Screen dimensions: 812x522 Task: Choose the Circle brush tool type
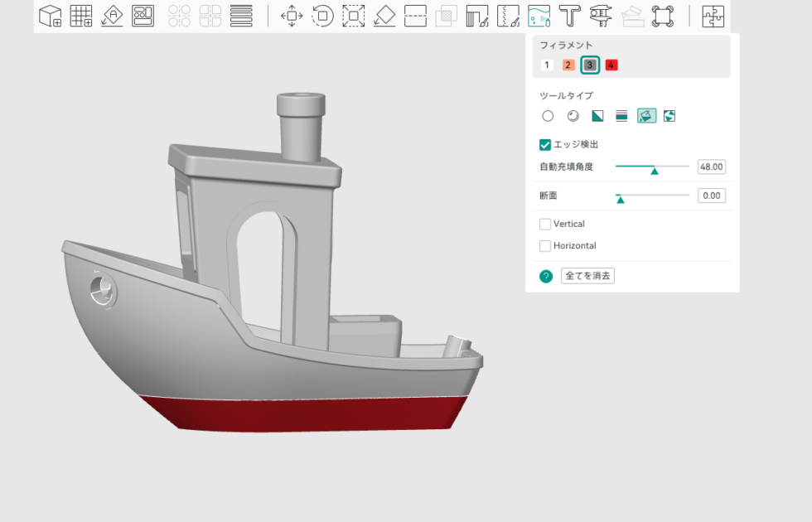tap(548, 116)
